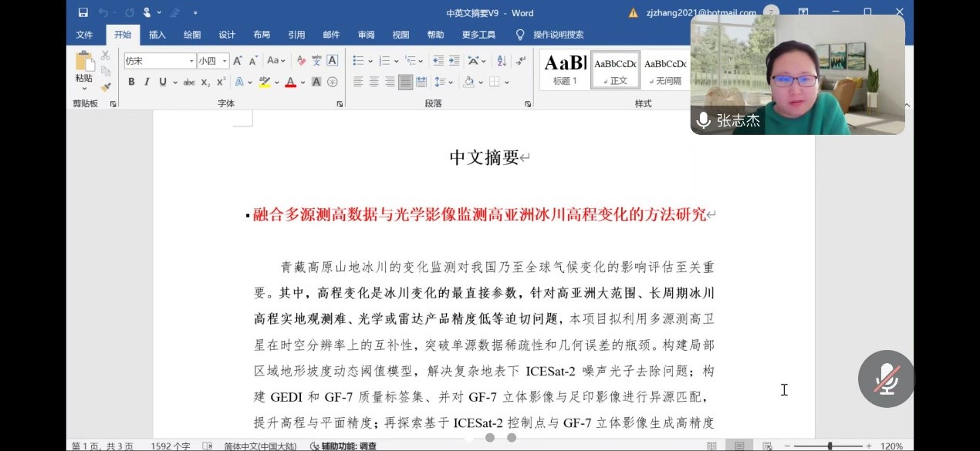The height and width of the screenshot is (451, 980).
Task: Click the Grow Font size icon
Action: click(238, 61)
